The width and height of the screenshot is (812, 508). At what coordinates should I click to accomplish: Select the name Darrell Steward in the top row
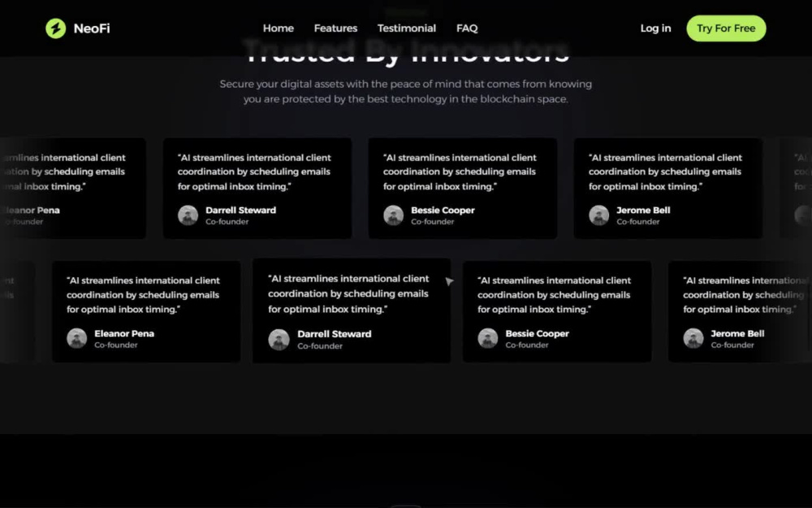coord(241,210)
